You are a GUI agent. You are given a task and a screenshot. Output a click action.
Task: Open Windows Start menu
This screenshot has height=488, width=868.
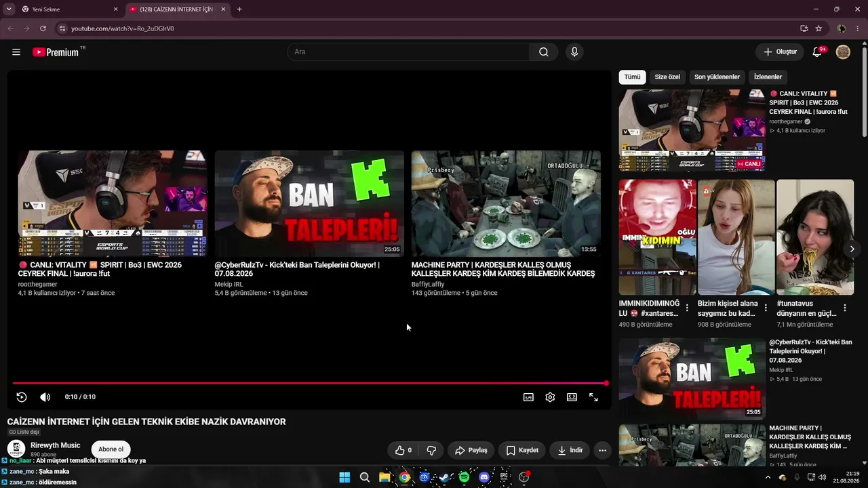click(344, 477)
